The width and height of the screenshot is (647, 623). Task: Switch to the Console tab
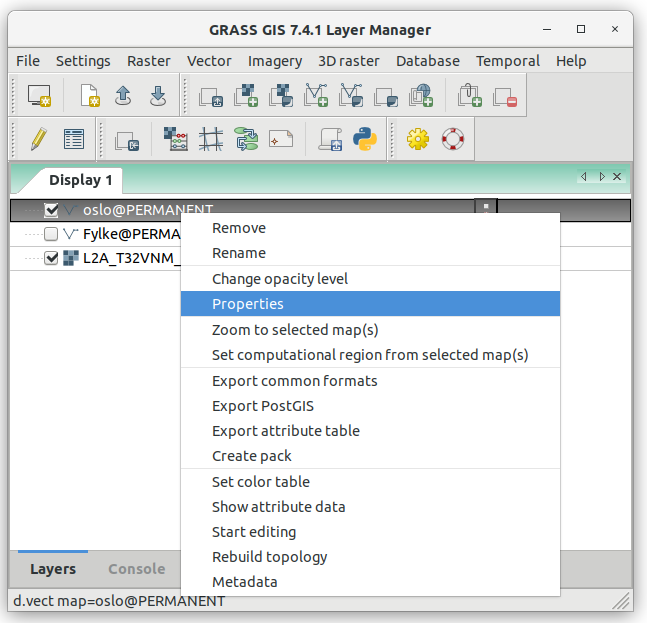coord(137,569)
